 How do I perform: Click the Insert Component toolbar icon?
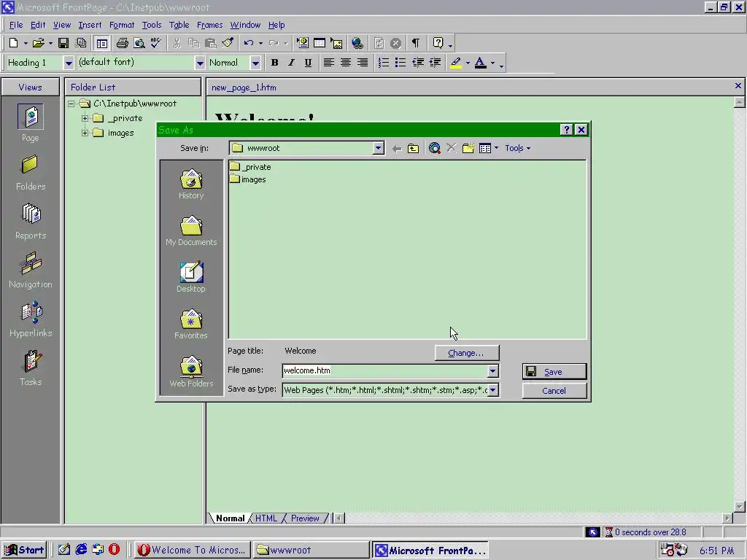(303, 43)
